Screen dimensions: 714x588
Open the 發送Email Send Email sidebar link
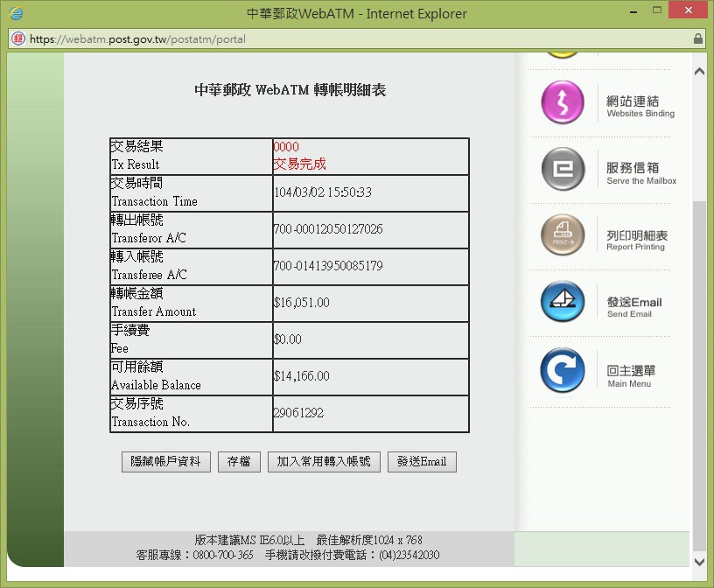point(633,307)
